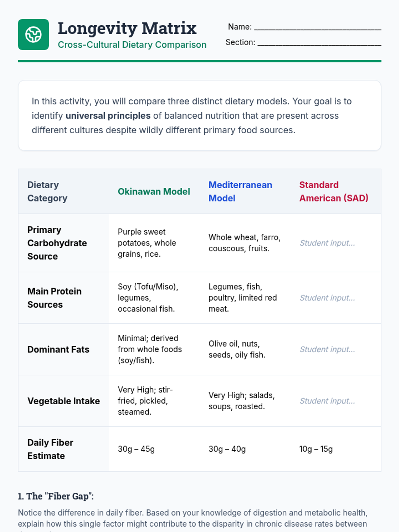Click the Dietary Category header cell
This screenshot has height=532, width=399.
pos(47,192)
